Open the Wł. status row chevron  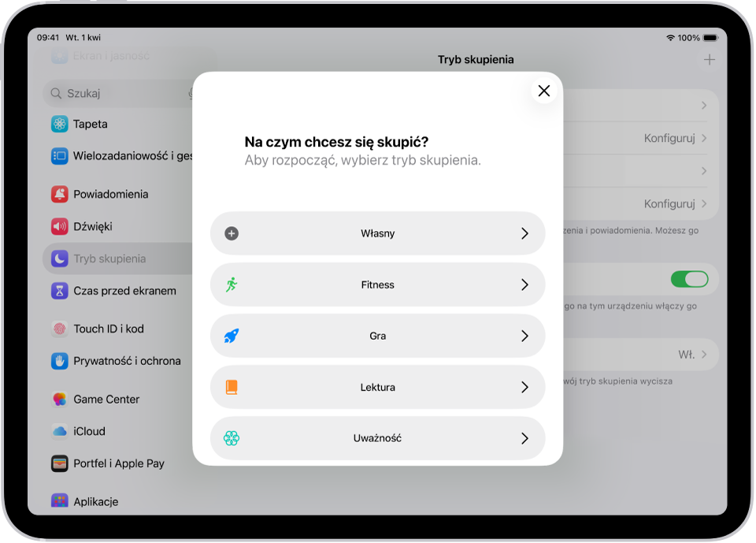(704, 355)
